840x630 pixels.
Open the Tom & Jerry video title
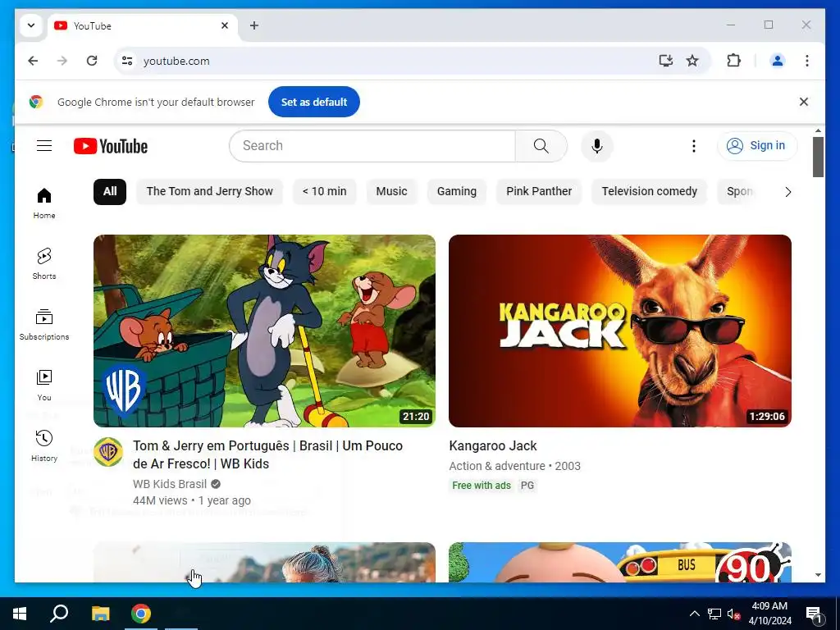coord(268,454)
